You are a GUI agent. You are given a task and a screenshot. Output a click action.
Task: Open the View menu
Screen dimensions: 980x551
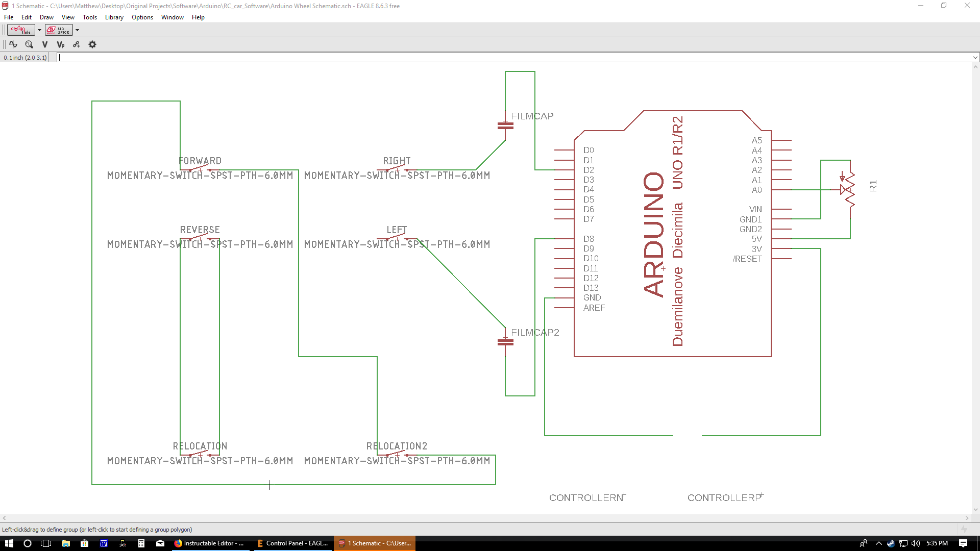(x=68, y=17)
